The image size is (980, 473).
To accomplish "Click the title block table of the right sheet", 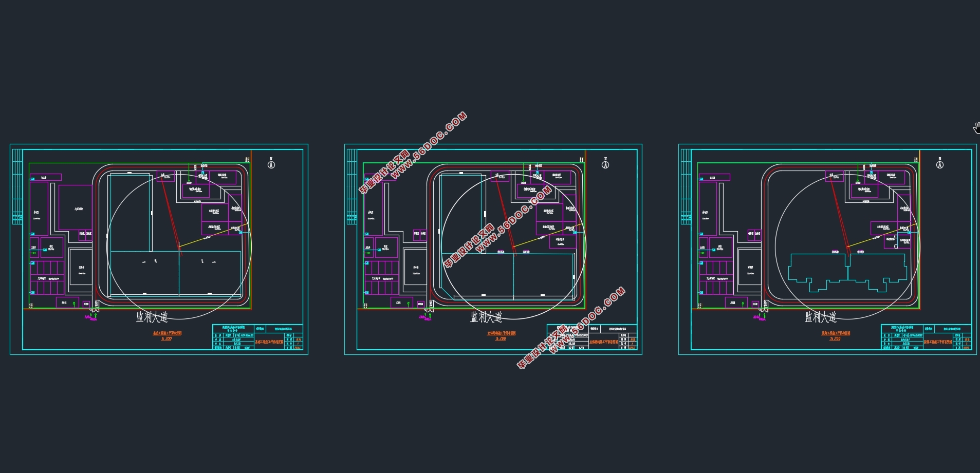I will pos(926,337).
